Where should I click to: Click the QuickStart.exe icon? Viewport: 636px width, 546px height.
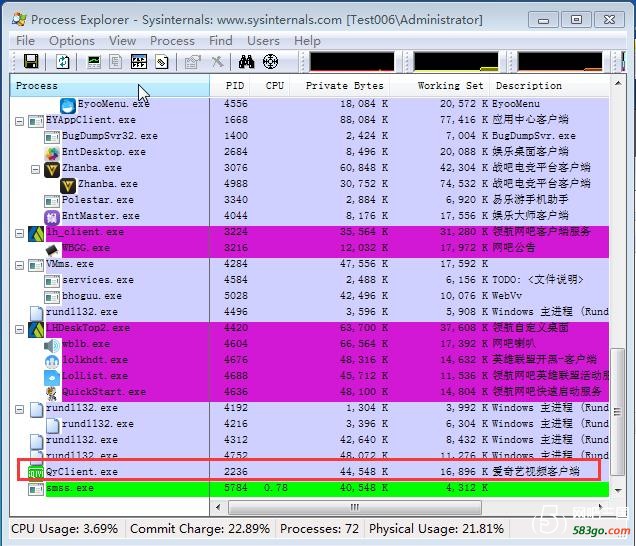click(x=52, y=393)
